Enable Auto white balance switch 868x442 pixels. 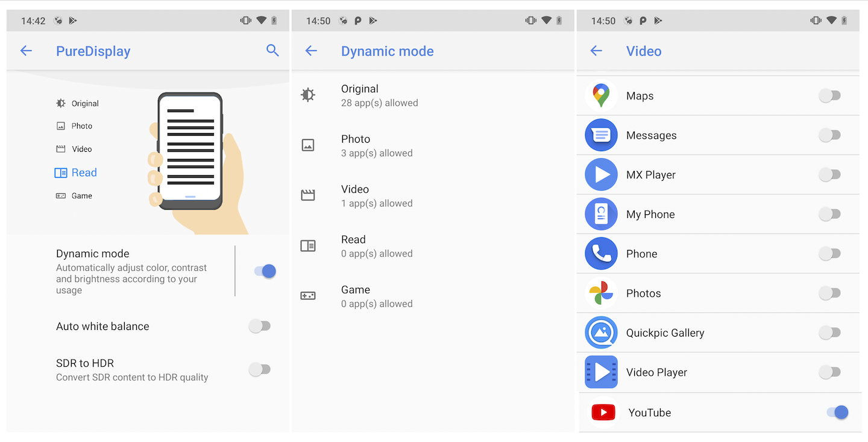click(x=259, y=326)
